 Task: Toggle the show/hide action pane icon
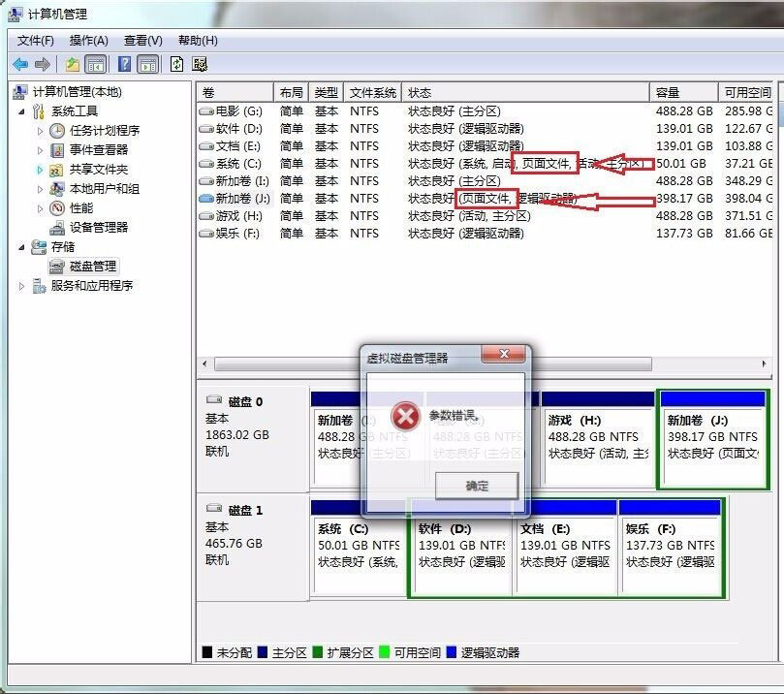click(x=148, y=64)
